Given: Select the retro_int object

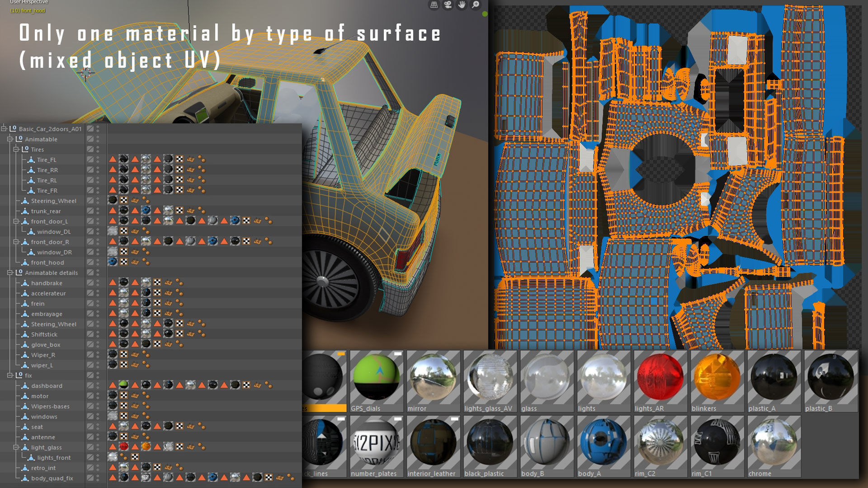Looking at the screenshot, I should click(43, 468).
